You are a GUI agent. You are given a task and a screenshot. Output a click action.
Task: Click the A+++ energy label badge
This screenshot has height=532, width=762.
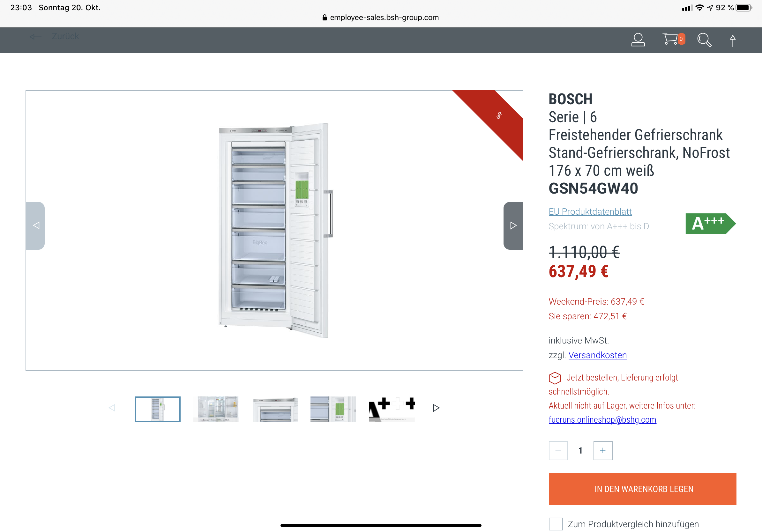[710, 224]
